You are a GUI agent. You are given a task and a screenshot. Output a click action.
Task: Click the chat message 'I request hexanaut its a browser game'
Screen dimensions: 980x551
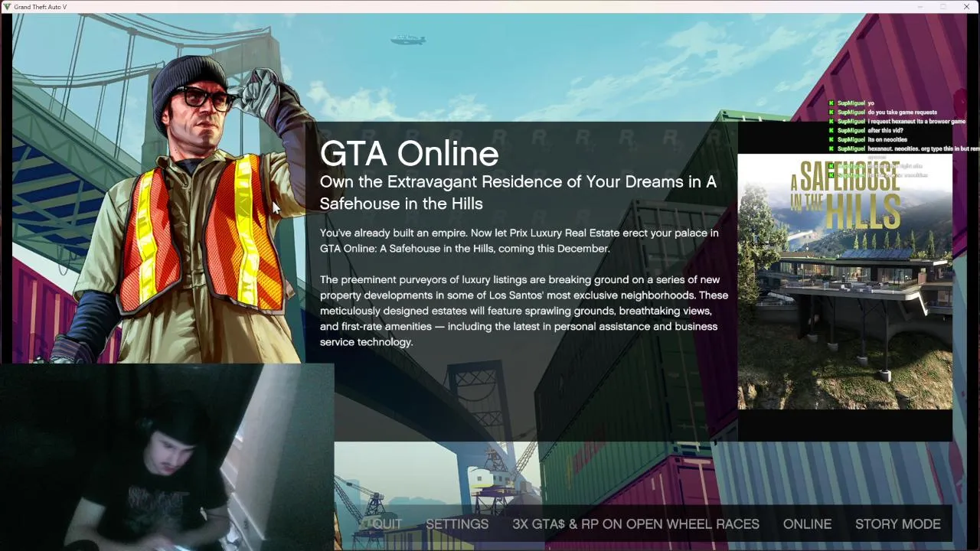(x=916, y=122)
